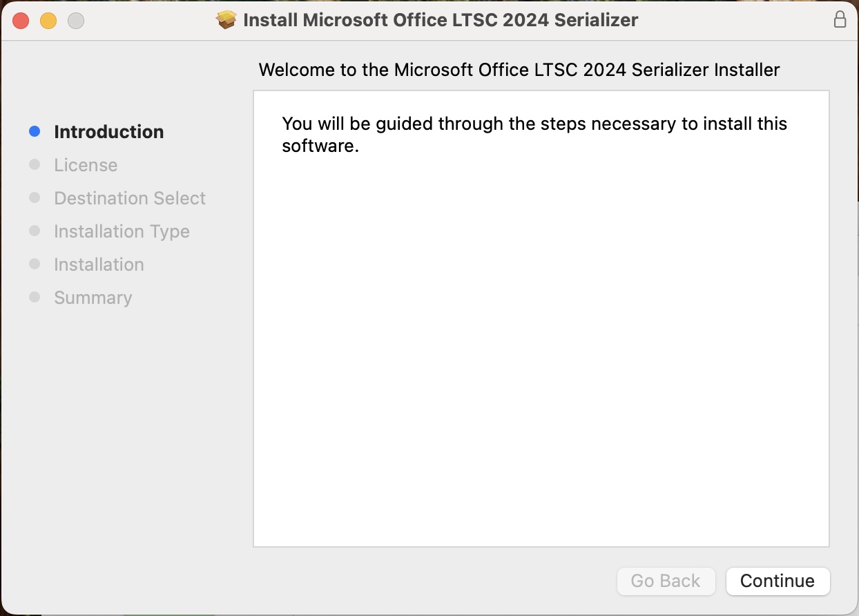This screenshot has width=859, height=616.
Task: Click the gray bullet beside License
Action: point(35,164)
